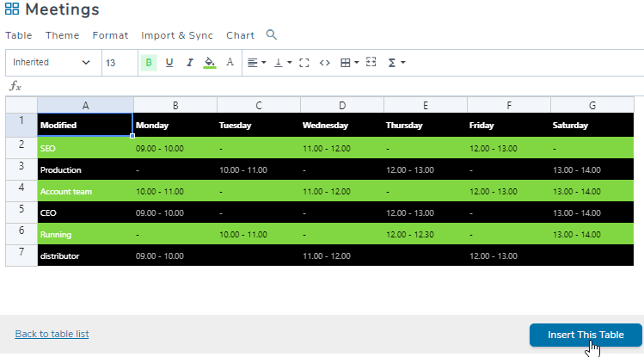
Task: Click the merge cells frame icon
Action: (x=304, y=63)
